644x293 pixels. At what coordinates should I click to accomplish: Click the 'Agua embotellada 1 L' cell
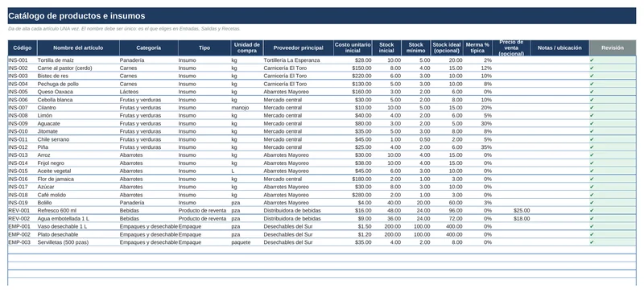pyautogui.click(x=78, y=219)
